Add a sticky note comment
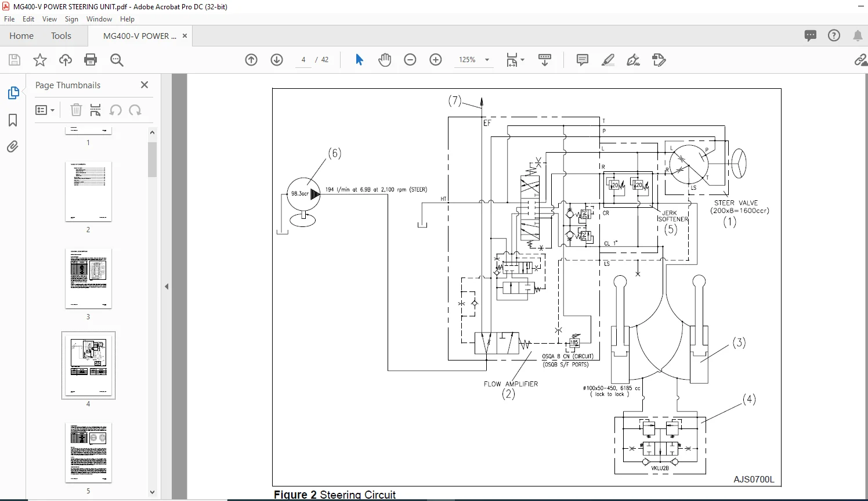The image size is (868, 501). point(583,60)
